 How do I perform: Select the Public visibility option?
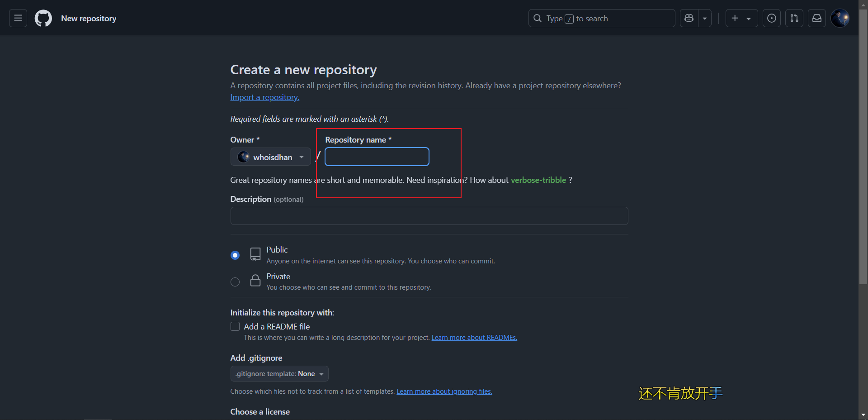tap(235, 255)
